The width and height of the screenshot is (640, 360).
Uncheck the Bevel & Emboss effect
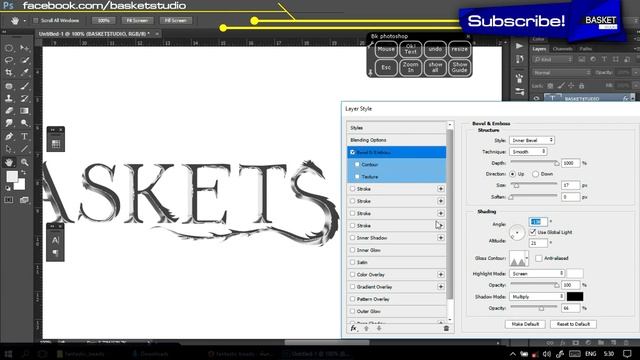(353, 152)
